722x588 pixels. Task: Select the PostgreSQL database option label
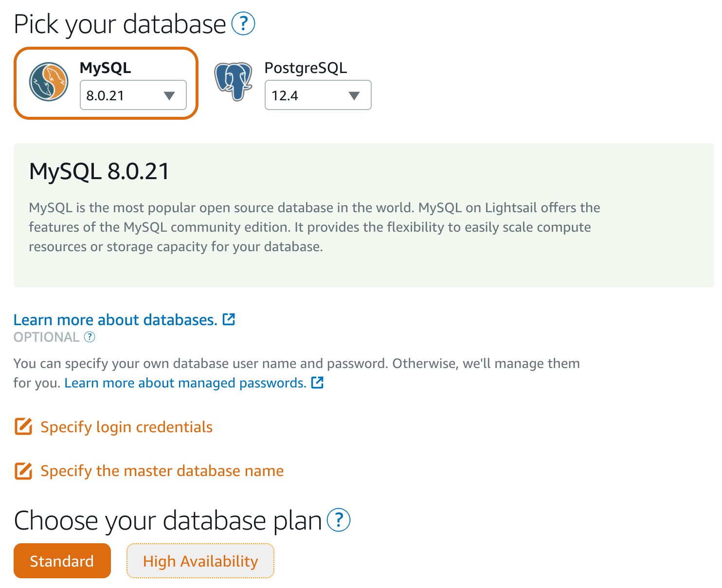tap(306, 68)
